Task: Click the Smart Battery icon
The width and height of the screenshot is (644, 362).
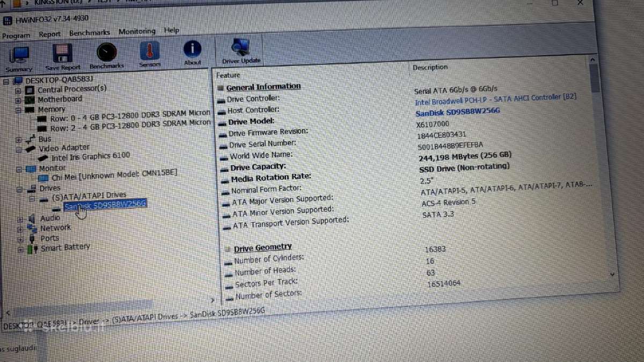Action: [x=33, y=248]
